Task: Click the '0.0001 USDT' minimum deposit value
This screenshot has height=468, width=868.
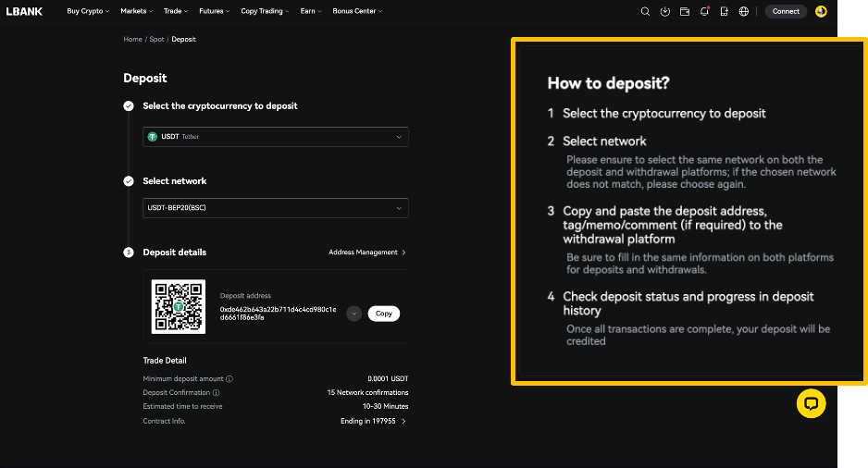Action: 388,379
